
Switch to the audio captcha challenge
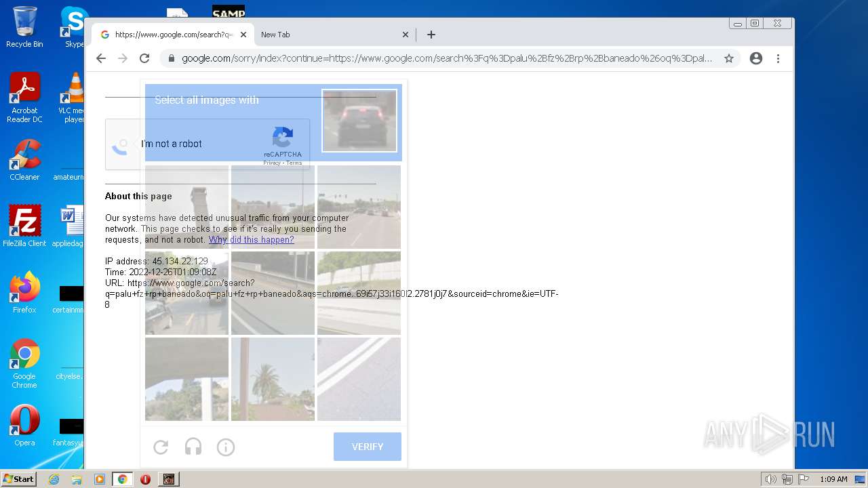tap(193, 447)
